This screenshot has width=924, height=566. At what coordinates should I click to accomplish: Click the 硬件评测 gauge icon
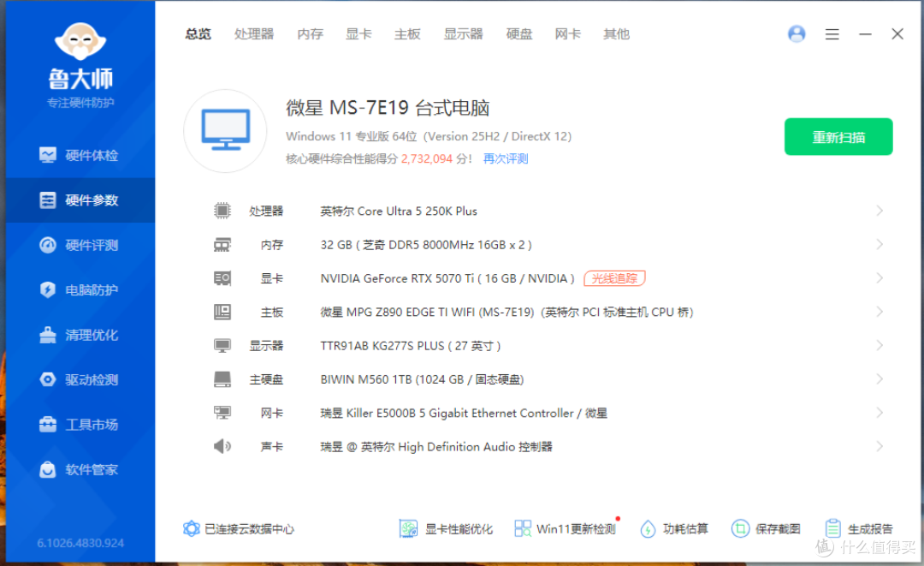click(x=48, y=245)
